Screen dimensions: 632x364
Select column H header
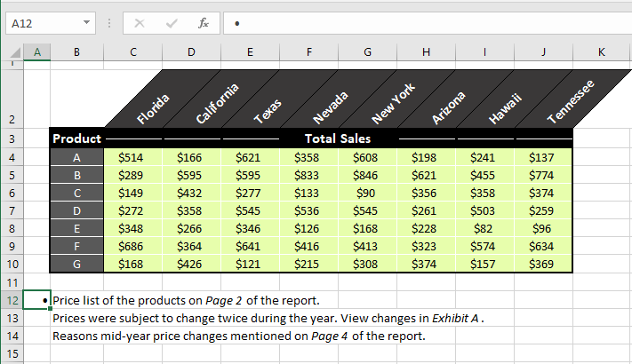(x=426, y=52)
